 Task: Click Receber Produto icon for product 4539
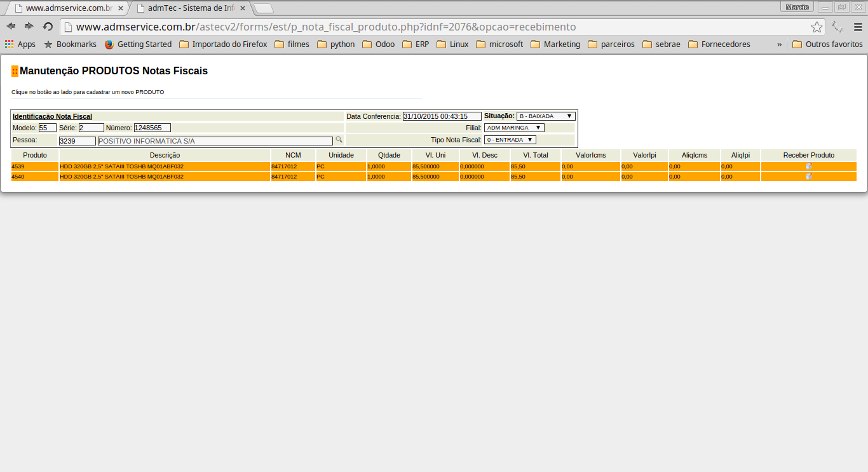click(809, 166)
